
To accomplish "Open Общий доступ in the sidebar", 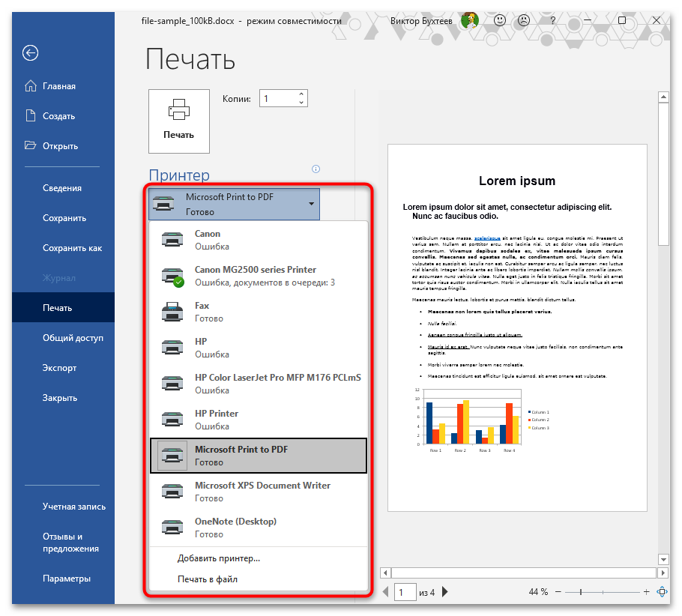I will pyautogui.click(x=63, y=337).
